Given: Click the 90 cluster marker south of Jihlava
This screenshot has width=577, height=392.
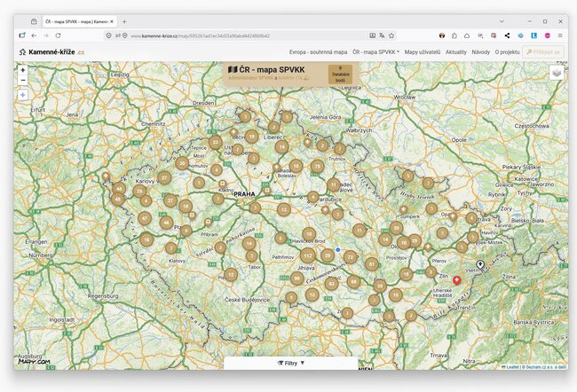Looking at the screenshot, I should pyautogui.click(x=297, y=278).
